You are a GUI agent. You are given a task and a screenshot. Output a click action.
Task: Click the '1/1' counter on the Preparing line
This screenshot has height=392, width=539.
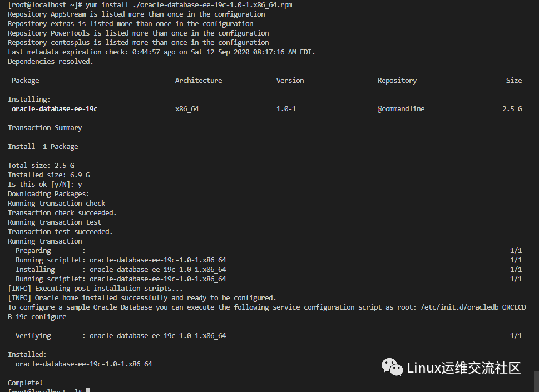click(x=516, y=250)
